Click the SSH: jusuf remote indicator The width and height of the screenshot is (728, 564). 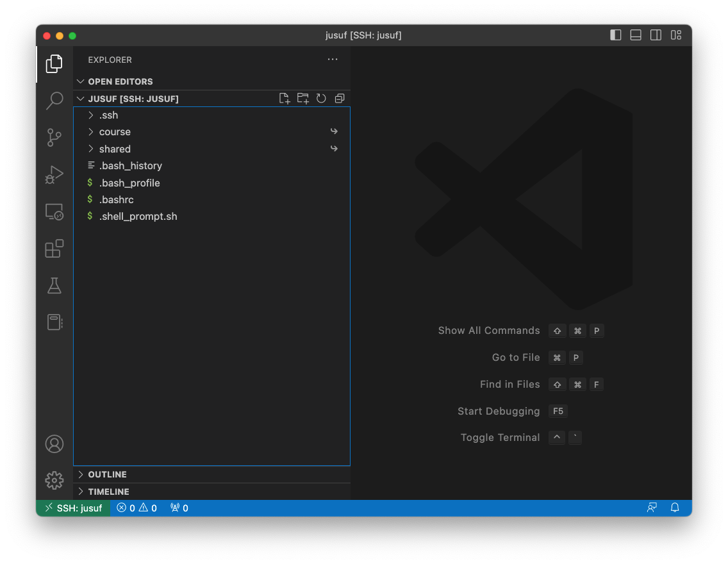[73, 508]
